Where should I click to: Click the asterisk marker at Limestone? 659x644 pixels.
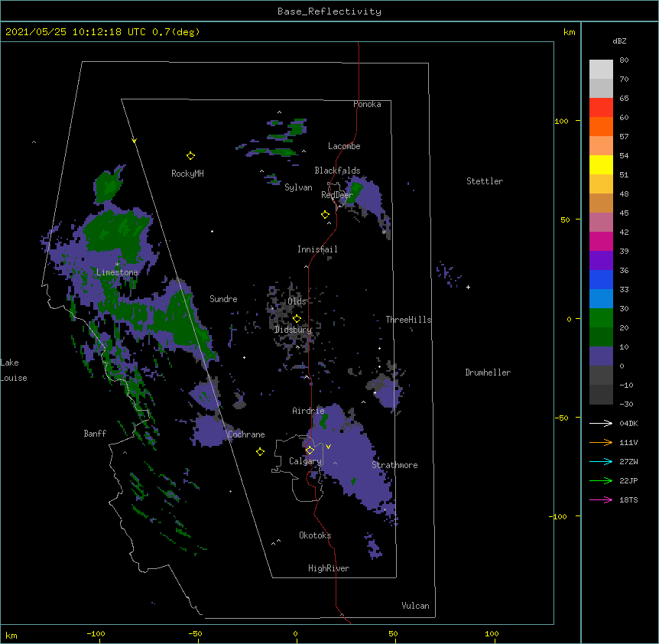pos(117,265)
